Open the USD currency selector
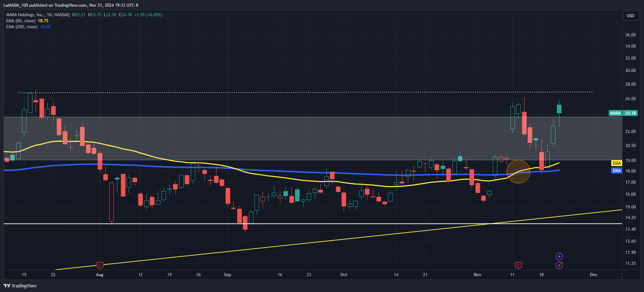The height and width of the screenshot is (292, 644). 630,16
